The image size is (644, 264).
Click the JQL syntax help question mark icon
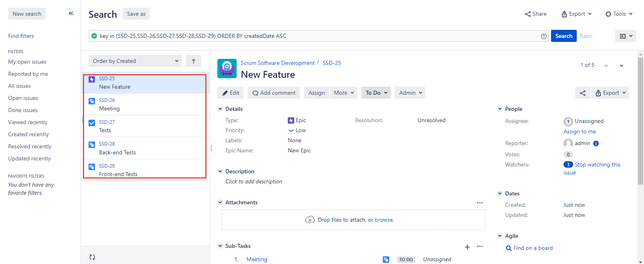tap(544, 36)
